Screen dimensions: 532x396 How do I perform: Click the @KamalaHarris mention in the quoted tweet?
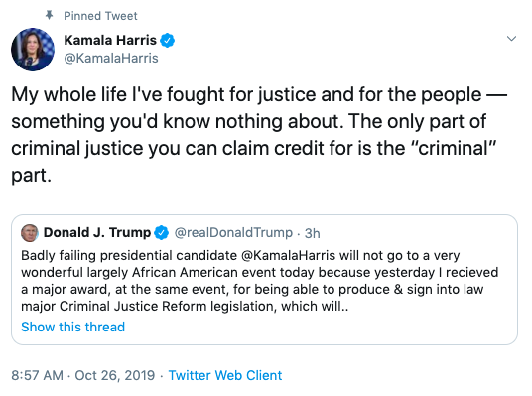click(289, 255)
